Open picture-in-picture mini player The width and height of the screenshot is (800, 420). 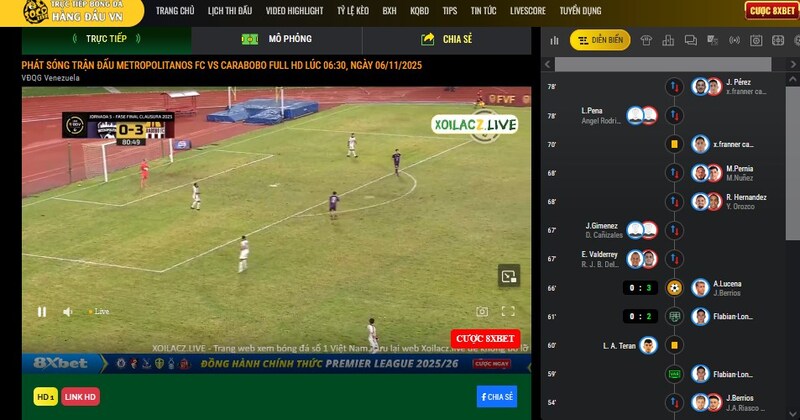click(x=509, y=276)
